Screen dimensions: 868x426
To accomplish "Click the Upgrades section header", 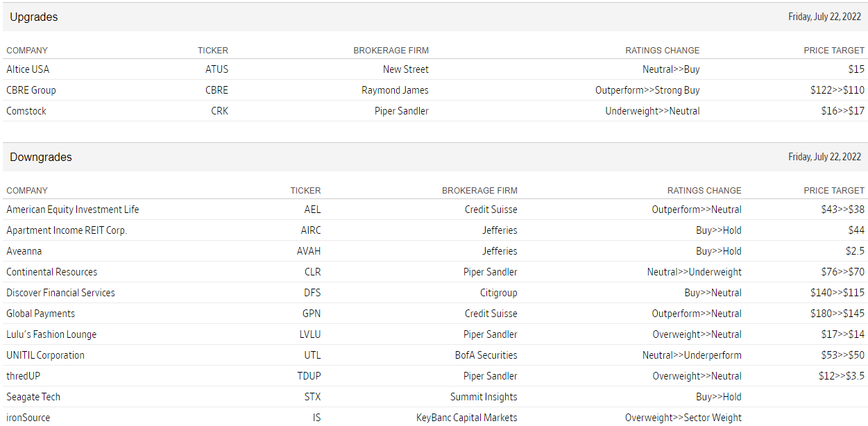I will click(34, 17).
